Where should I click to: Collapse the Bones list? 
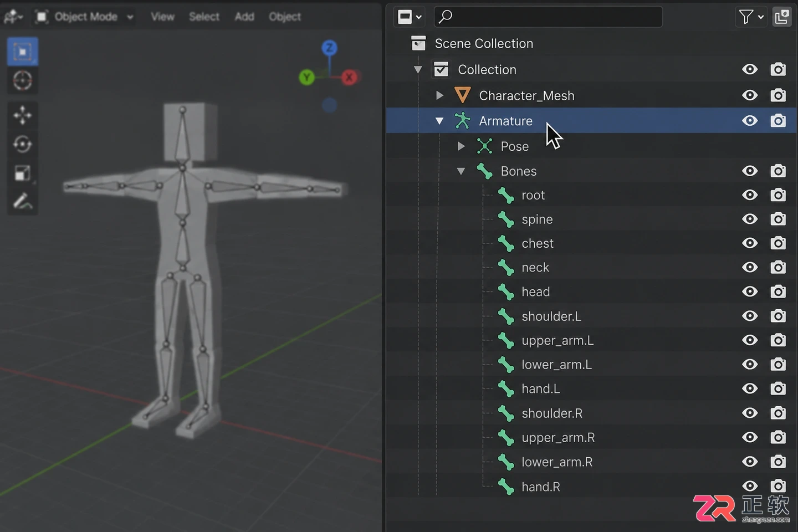[461, 171]
